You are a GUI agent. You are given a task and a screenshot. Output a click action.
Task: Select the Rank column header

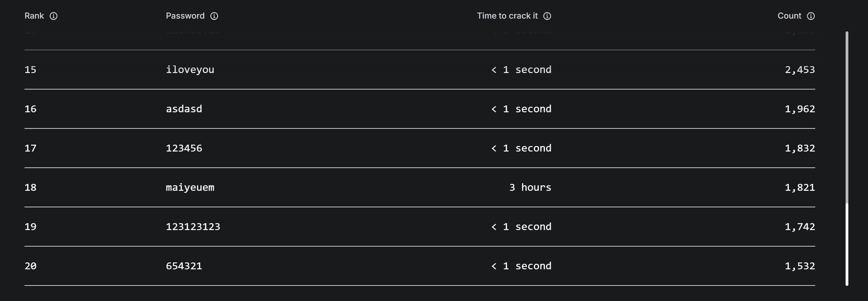(34, 16)
